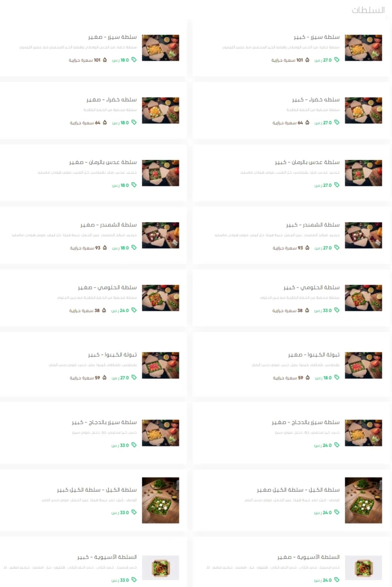Open the تبولة الكينوا - كبير item title

tap(112, 354)
